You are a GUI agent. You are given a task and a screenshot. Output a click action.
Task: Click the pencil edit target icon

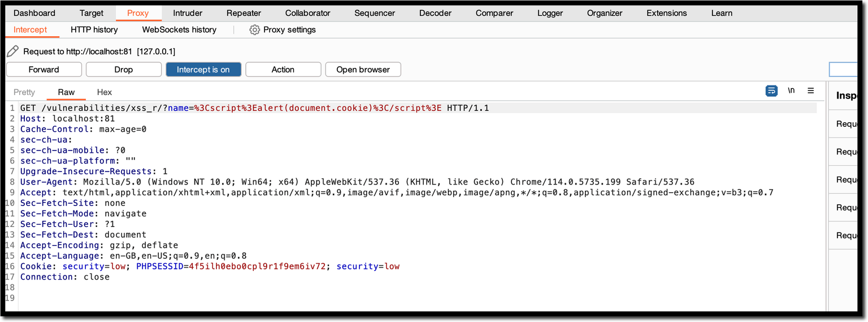point(12,51)
